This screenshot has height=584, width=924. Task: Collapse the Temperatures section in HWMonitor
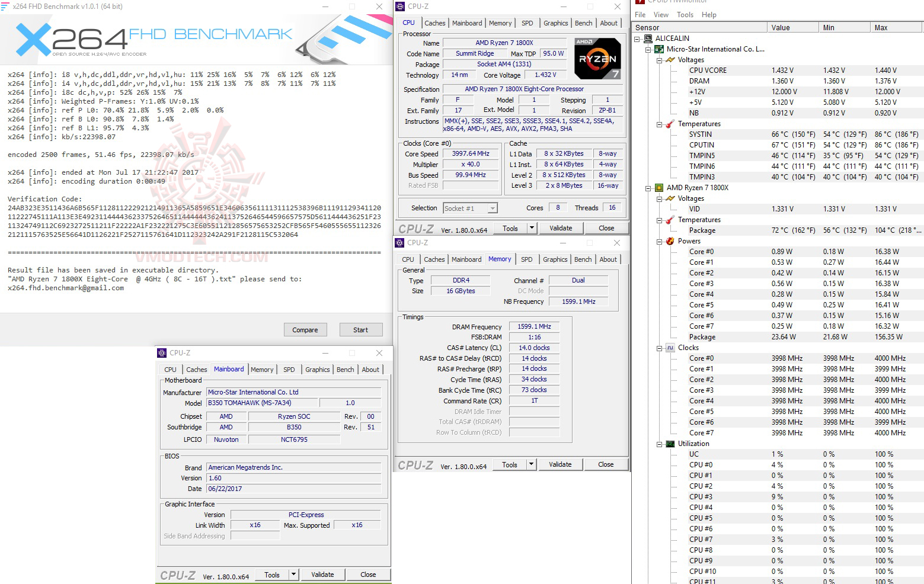pos(659,124)
